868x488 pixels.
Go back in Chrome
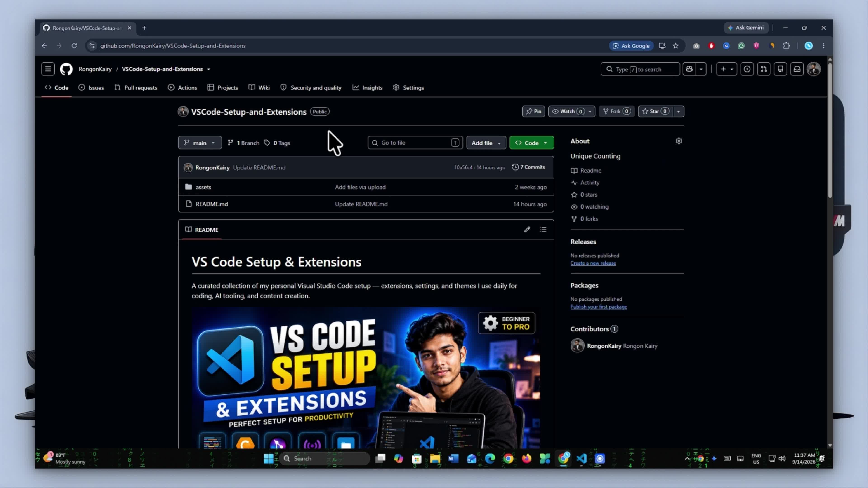(44, 46)
